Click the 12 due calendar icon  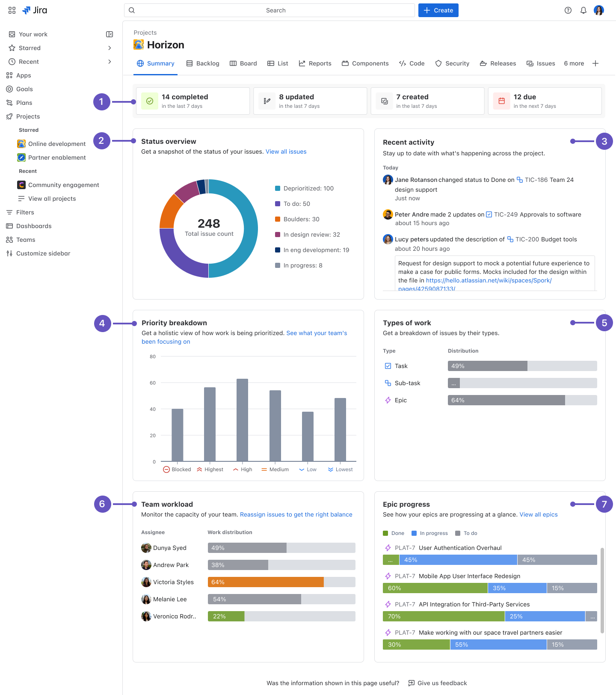(502, 101)
